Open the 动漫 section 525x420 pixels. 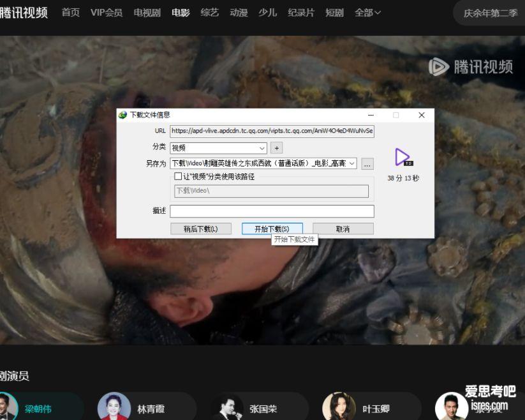click(x=239, y=13)
